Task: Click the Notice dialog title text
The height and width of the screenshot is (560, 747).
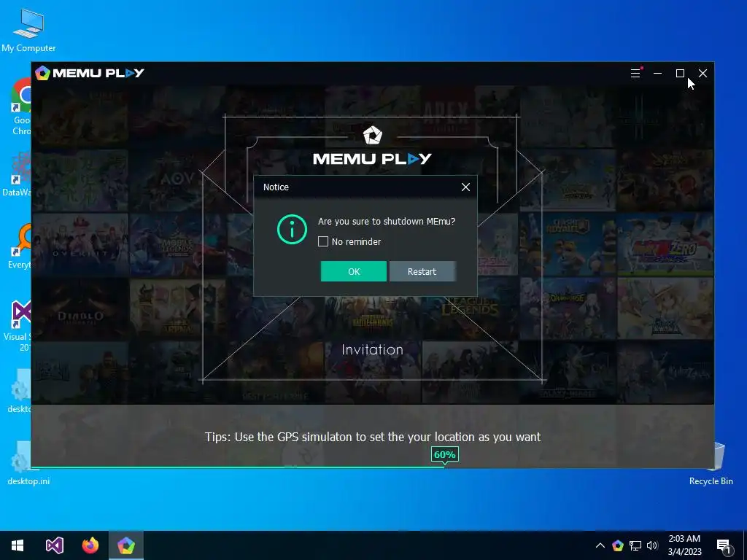Action: [276, 187]
